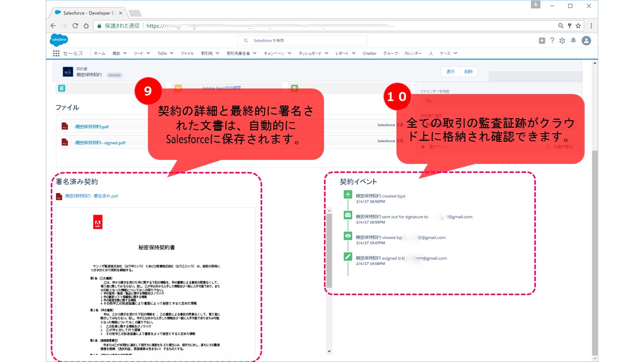Click the Chrome profile button in title bar
The image size is (644, 362).
535,5
